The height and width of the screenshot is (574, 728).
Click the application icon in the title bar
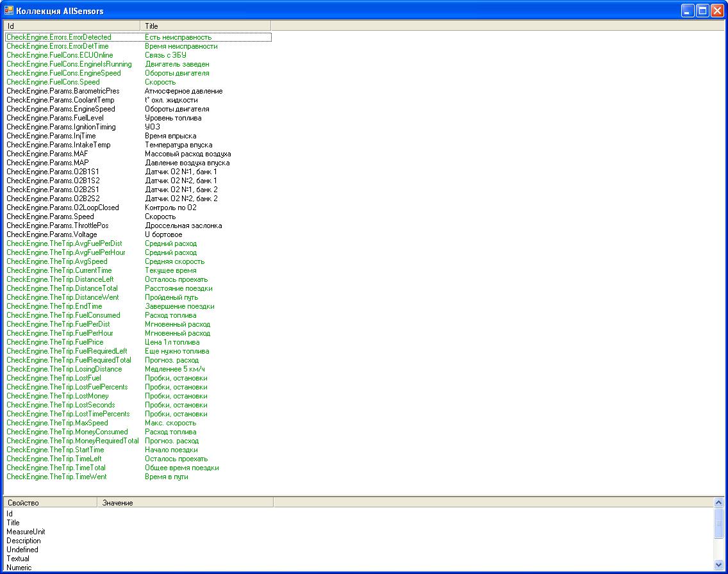(9, 11)
